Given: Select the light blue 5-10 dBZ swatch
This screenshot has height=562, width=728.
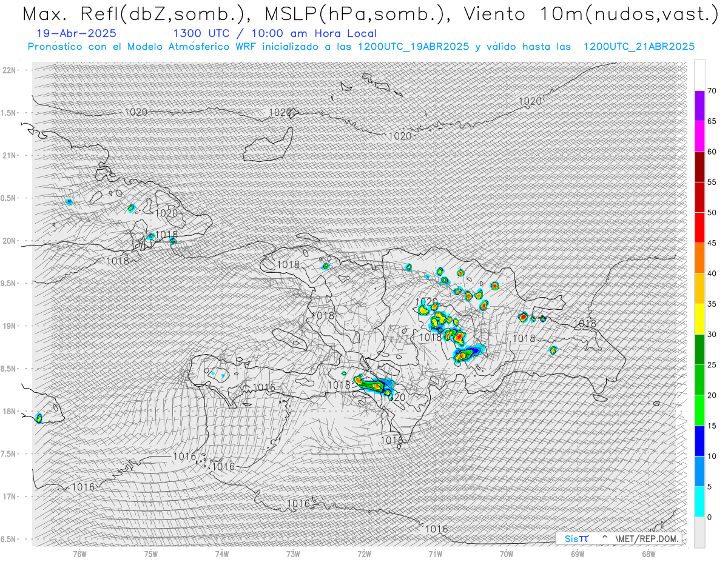Looking at the screenshot, I should [x=699, y=472].
